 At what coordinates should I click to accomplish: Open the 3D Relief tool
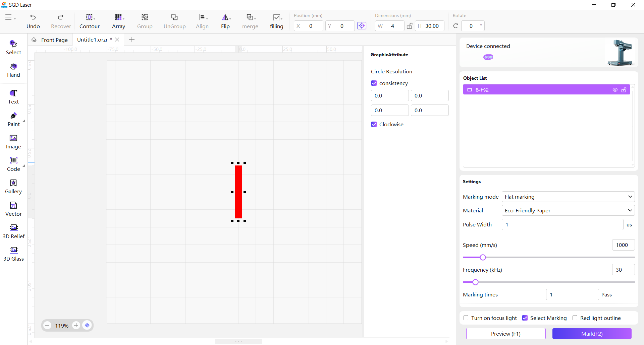pyautogui.click(x=13, y=231)
